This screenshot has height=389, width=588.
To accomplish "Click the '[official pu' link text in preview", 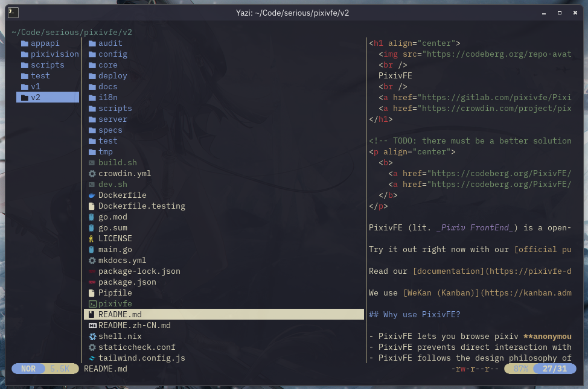I will 543,250.
